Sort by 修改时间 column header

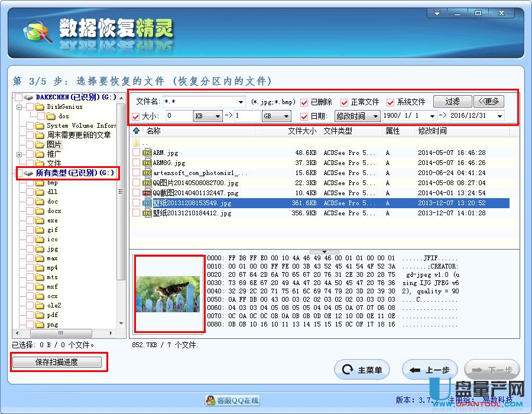coord(432,131)
